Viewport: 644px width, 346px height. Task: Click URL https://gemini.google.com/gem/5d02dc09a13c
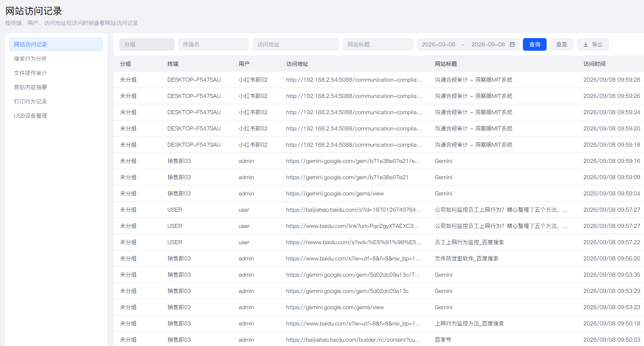click(x=347, y=291)
